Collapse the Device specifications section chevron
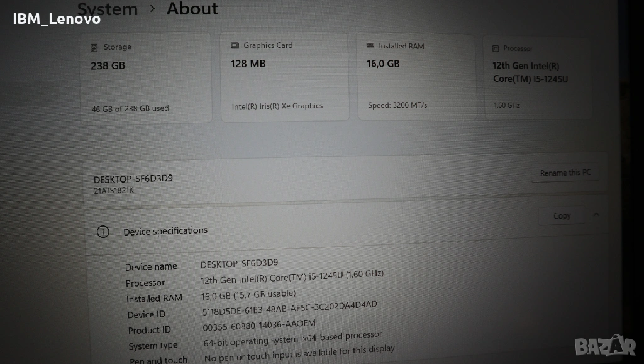The height and width of the screenshot is (364, 644). (x=596, y=215)
